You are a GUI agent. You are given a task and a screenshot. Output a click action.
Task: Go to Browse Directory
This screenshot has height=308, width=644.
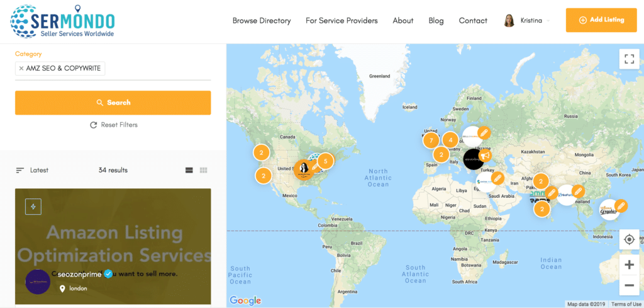pyautogui.click(x=262, y=21)
